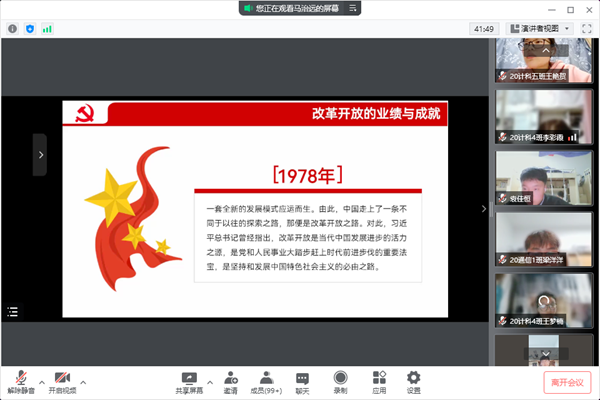The width and height of the screenshot is (600, 400).
Task: Open the 成员 members list
Action: [266, 381]
